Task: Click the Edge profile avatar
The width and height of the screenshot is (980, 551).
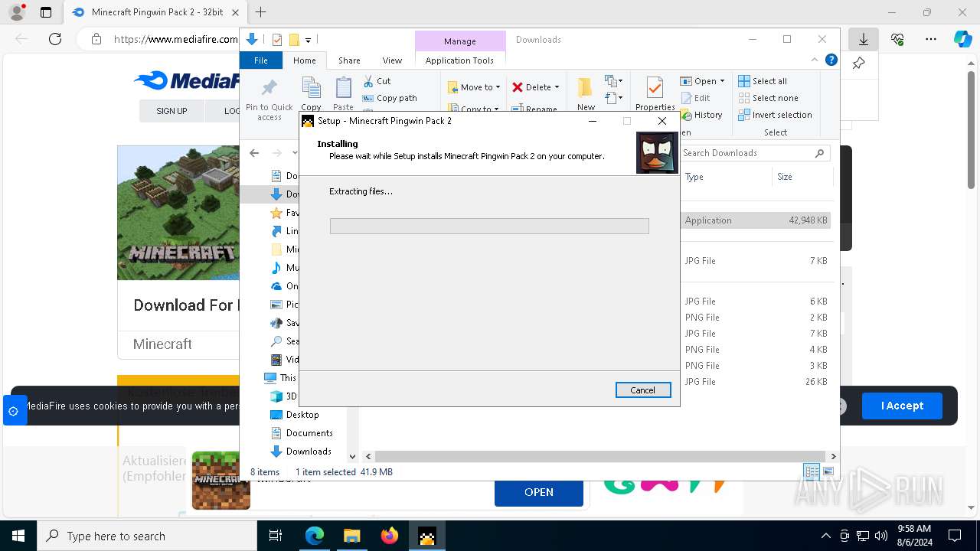Action: pyautogui.click(x=16, y=12)
